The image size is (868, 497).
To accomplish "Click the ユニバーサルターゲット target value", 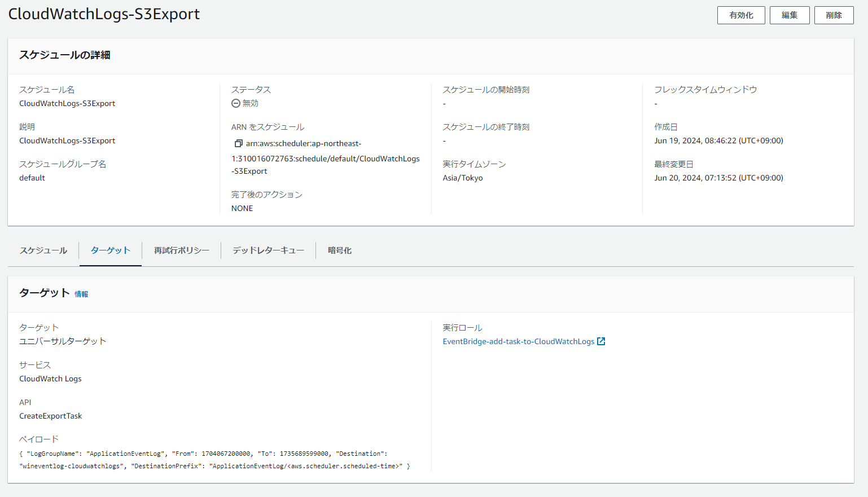I will [62, 341].
